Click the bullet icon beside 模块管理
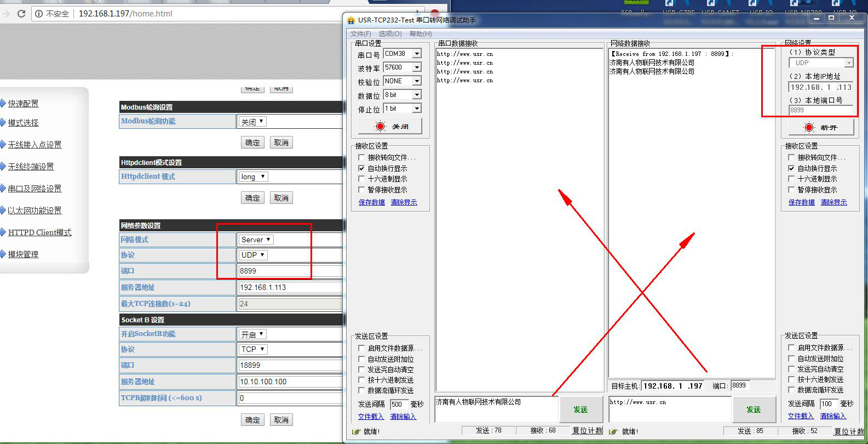Screen dimensions: 868x444 coord(3,254)
